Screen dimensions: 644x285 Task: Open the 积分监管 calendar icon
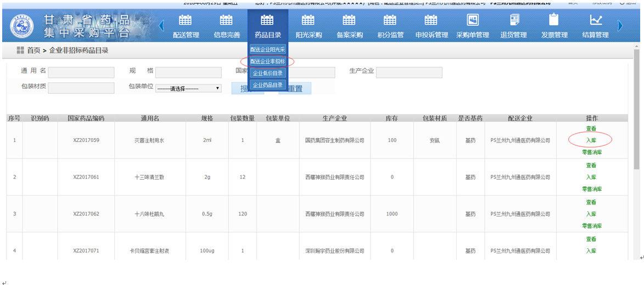[x=390, y=19]
